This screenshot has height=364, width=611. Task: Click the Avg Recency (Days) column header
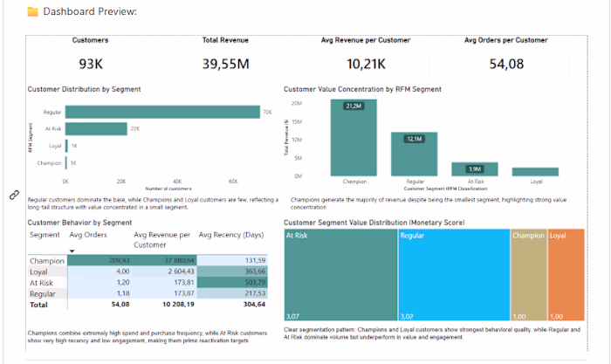pos(231,235)
